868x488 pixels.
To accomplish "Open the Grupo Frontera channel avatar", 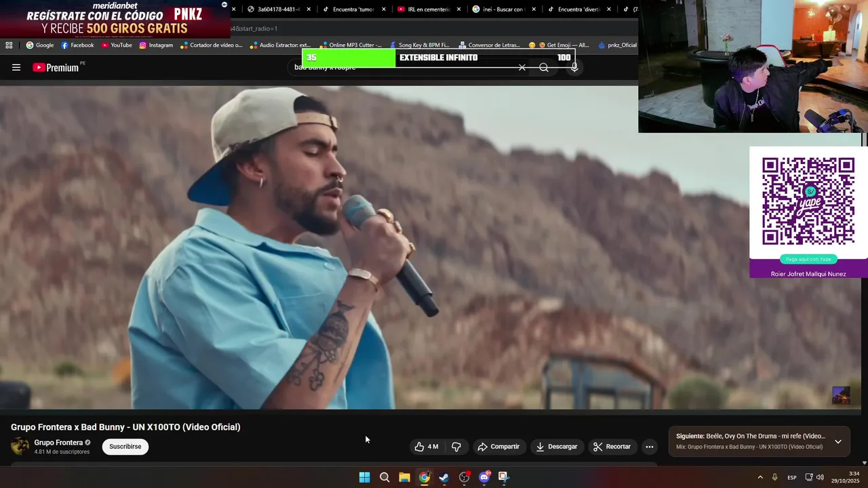I will [x=20, y=446].
